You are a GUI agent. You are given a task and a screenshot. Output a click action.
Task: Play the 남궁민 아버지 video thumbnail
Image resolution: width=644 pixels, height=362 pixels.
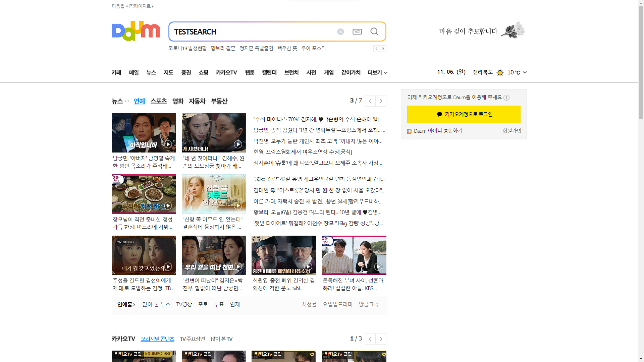click(144, 133)
